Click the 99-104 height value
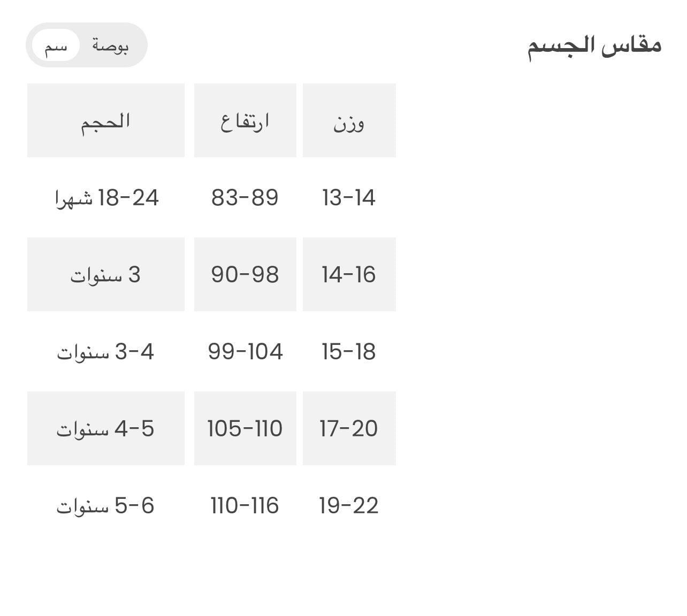 point(245,352)
